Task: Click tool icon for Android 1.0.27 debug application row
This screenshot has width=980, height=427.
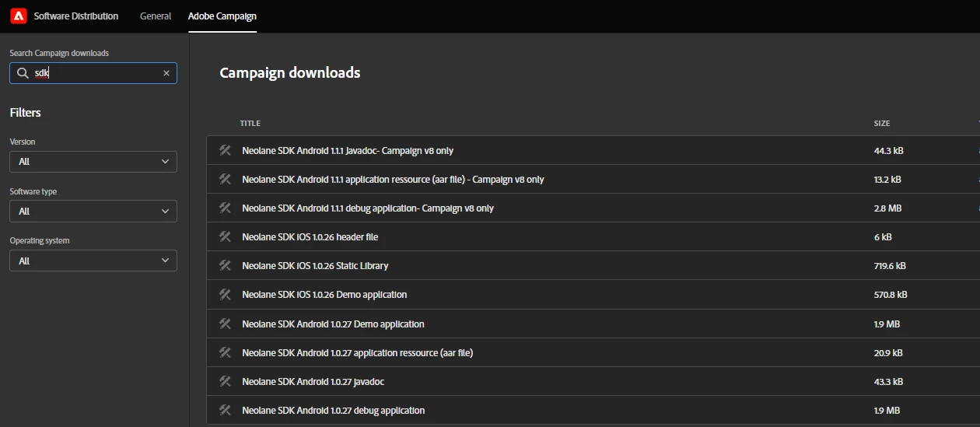Action: tap(226, 410)
